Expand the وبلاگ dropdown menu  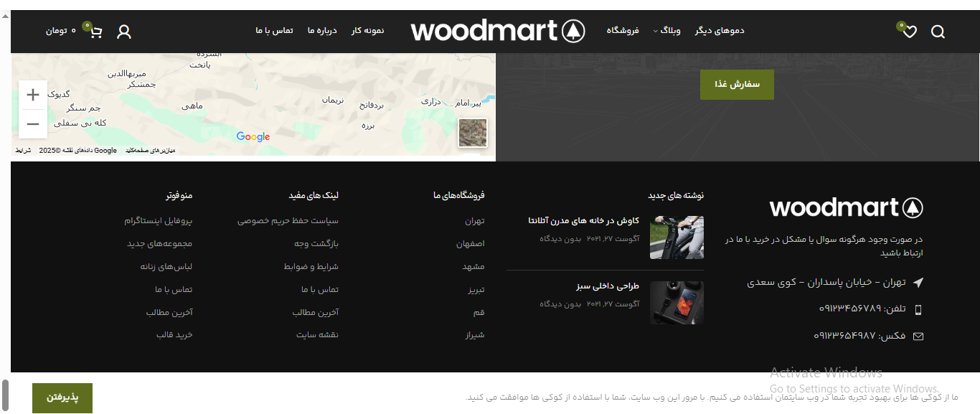[666, 31]
